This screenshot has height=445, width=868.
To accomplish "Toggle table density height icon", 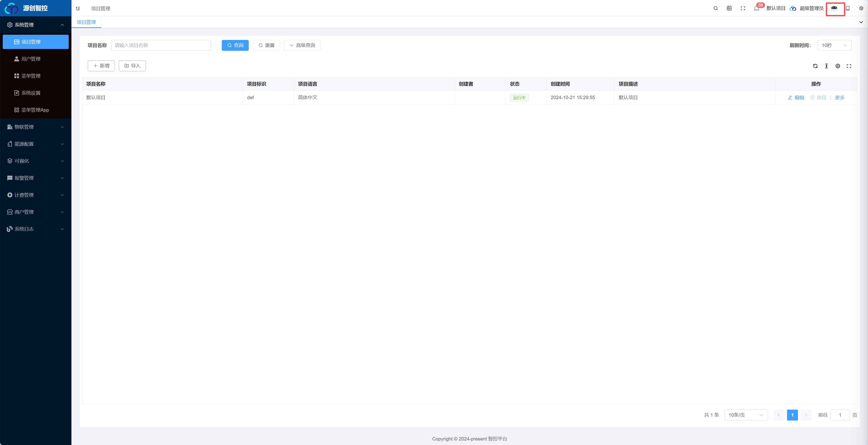I will [x=827, y=66].
